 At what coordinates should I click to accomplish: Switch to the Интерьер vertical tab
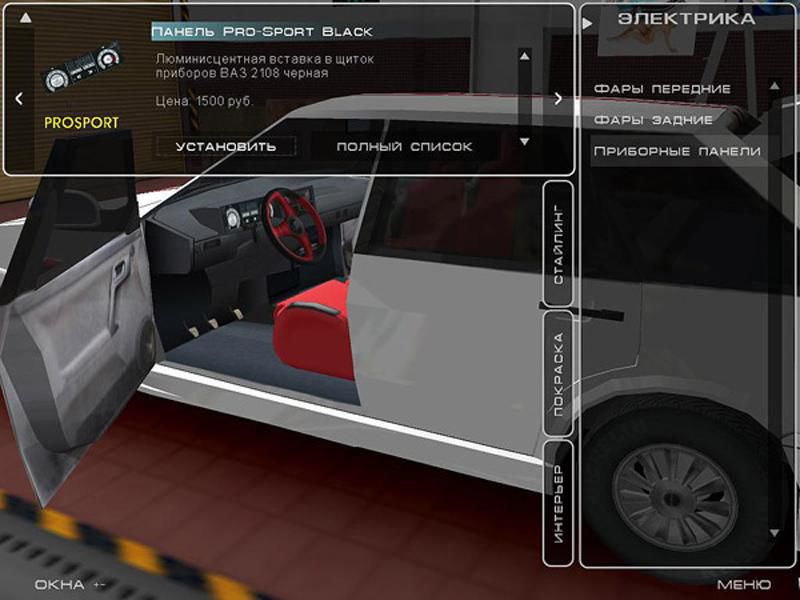click(x=558, y=502)
